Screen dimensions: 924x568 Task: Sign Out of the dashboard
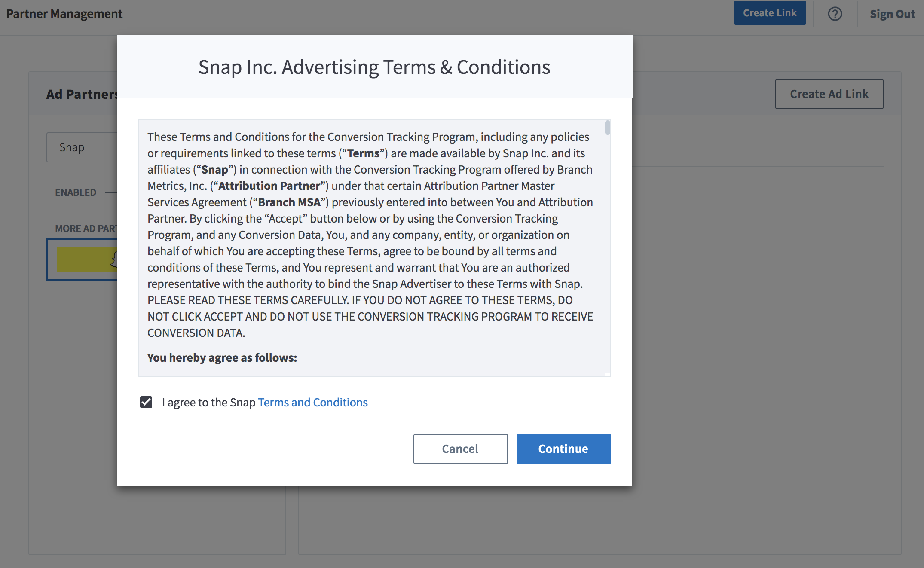point(892,14)
